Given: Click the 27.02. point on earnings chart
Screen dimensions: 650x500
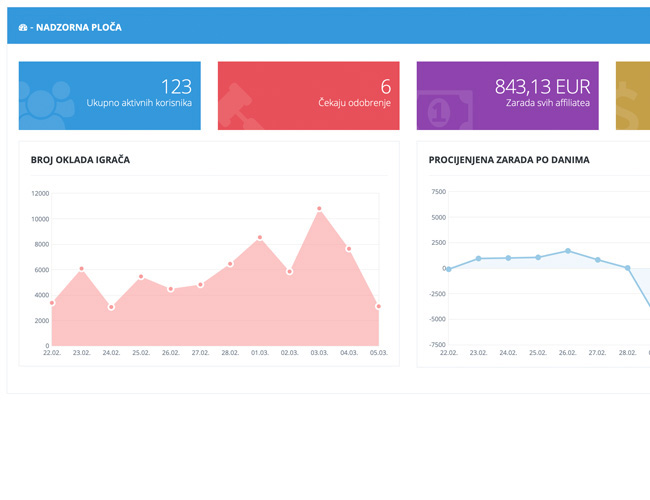Looking at the screenshot, I should [598, 260].
